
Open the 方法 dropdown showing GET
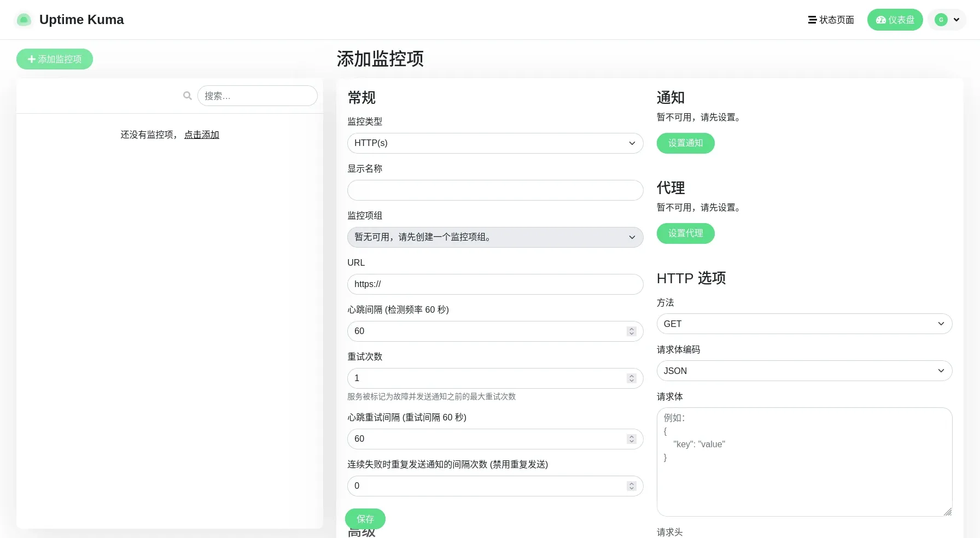pos(804,324)
